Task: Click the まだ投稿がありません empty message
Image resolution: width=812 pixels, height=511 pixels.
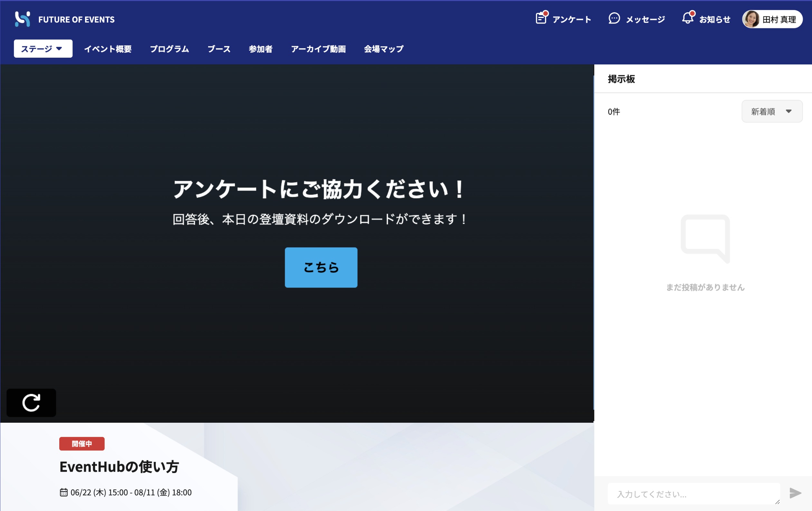Action: pyautogui.click(x=705, y=287)
